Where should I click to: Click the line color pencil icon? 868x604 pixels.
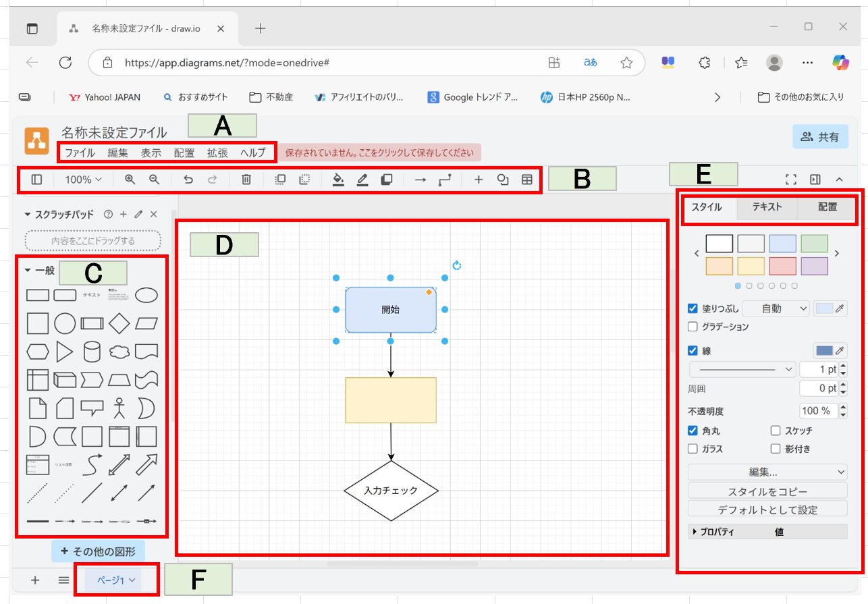(362, 180)
